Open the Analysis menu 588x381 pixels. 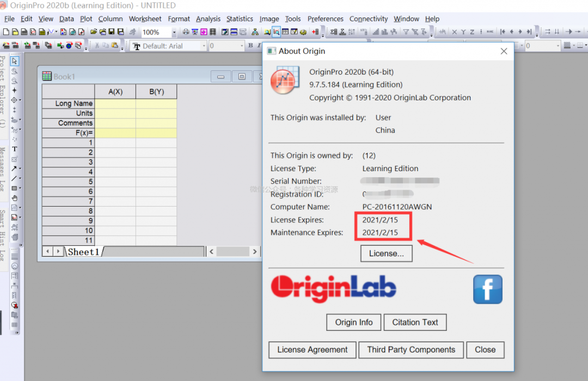208,19
